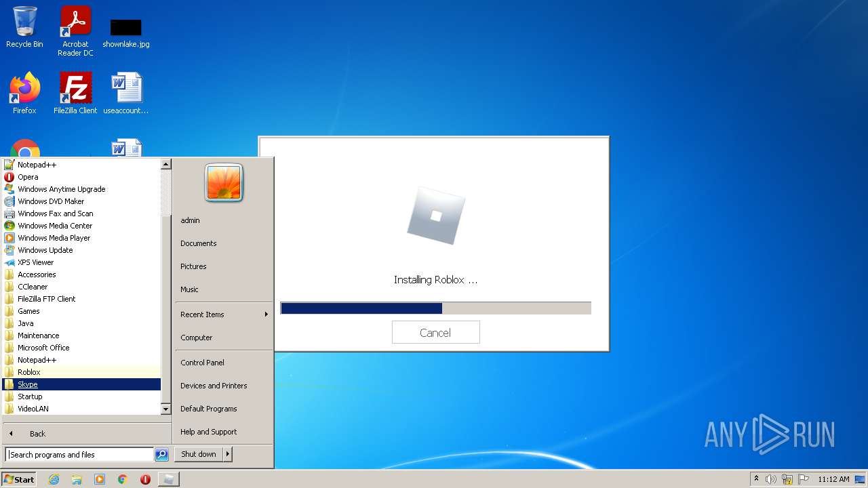
Task: Open media player taskbar icon
Action: pyautogui.click(x=100, y=479)
